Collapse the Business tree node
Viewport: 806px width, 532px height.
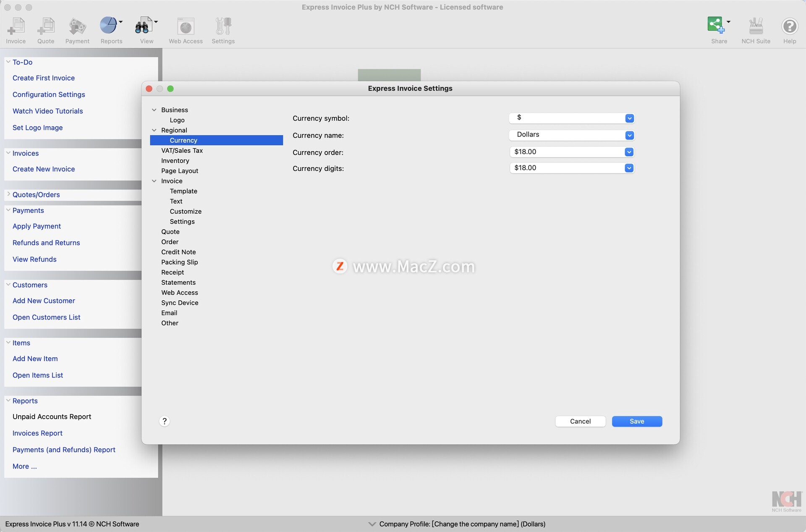pos(154,110)
